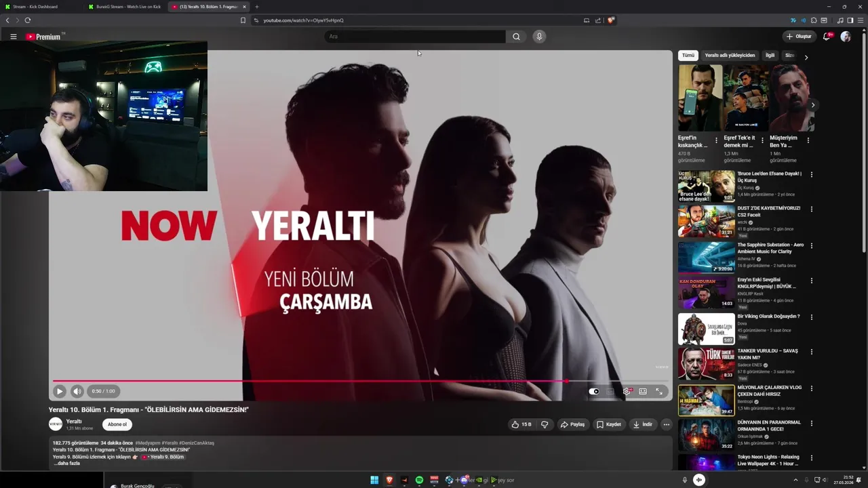868x488 pixels.
Task: Reload the page
Action: [28, 20]
